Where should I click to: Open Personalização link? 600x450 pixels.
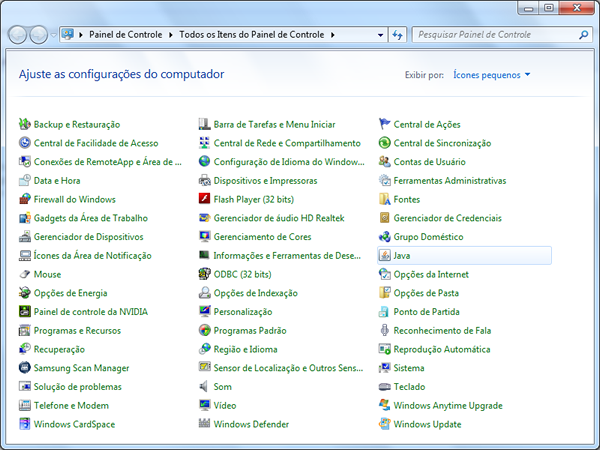click(243, 312)
